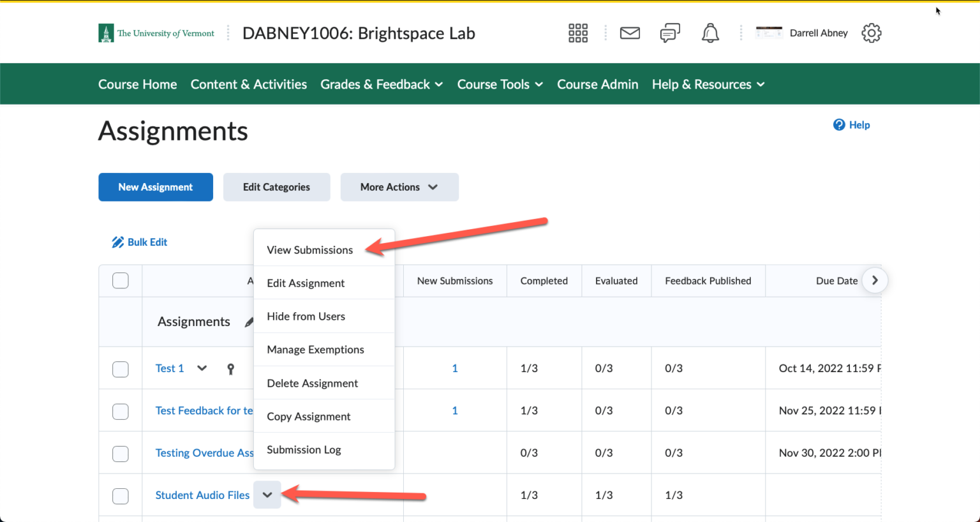Open the waffle app switcher icon

tap(577, 33)
